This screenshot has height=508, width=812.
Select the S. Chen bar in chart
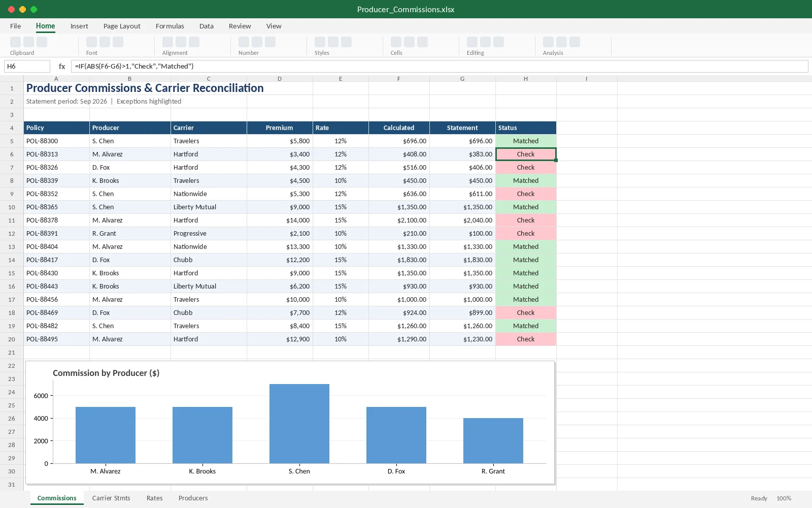[299, 424]
